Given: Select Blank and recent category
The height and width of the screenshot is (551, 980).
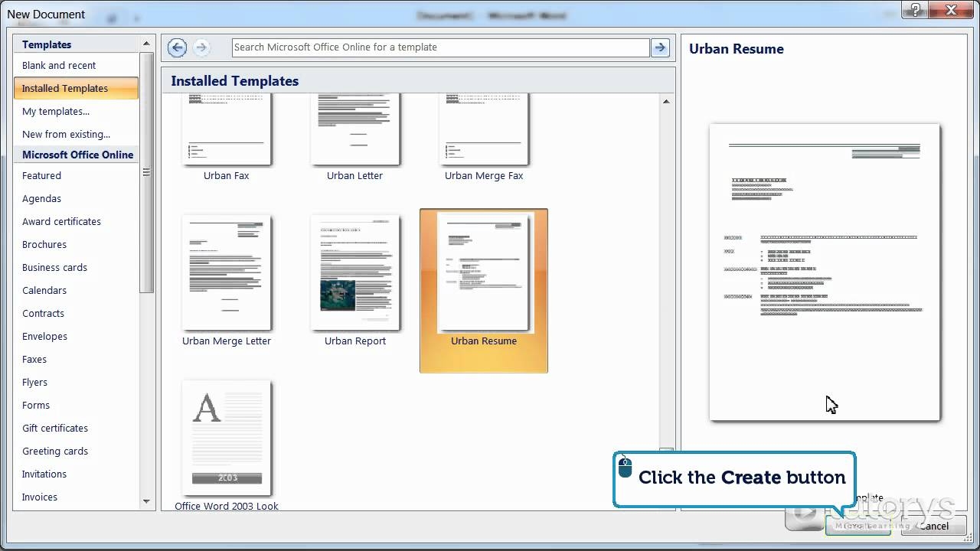Looking at the screenshot, I should pos(76,65).
